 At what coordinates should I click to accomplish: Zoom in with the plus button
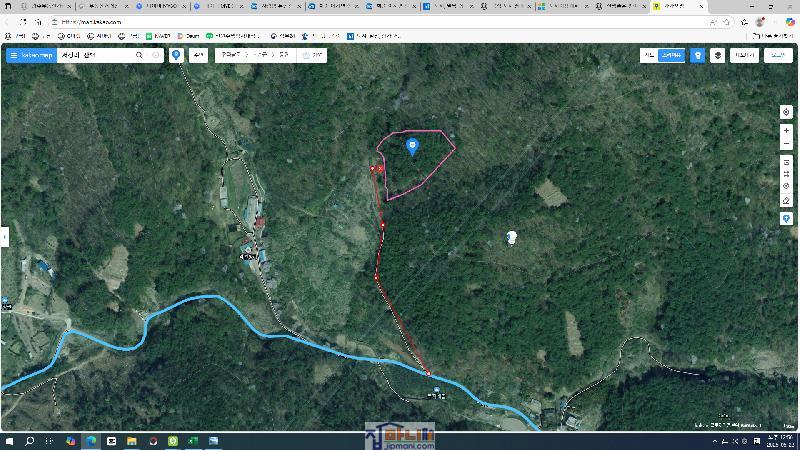point(786,131)
